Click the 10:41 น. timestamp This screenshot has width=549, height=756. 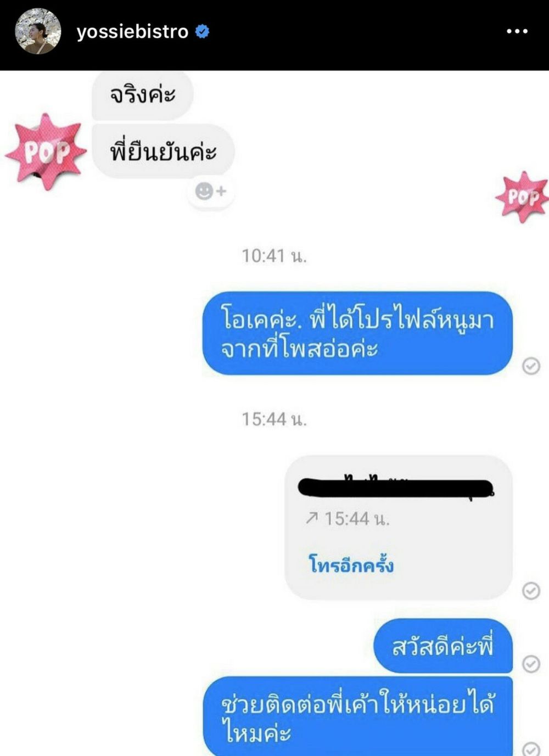(274, 256)
